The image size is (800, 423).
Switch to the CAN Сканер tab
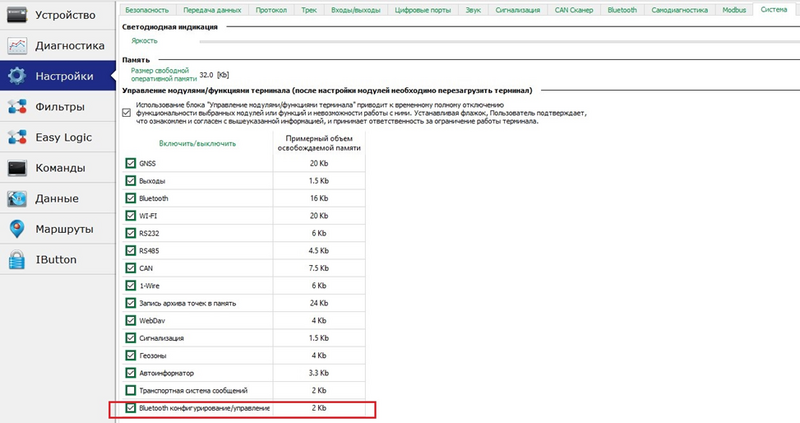point(574,10)
